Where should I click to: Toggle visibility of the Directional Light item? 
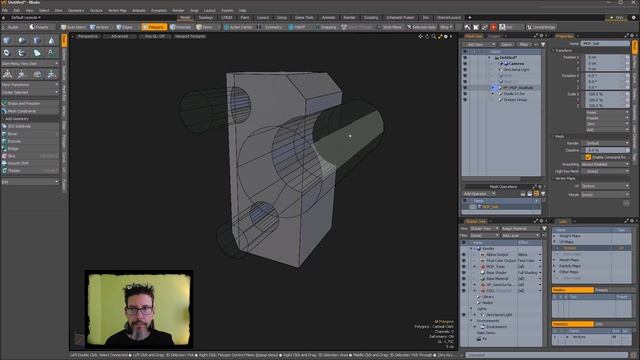coord(465,69)
